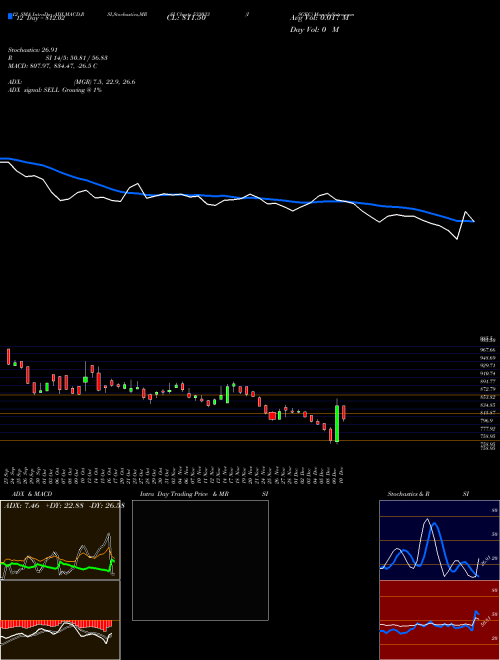Click the 'SI 14/3: 50.81 / 56.83' readout
Image resolution: width=500 pixels, height=660 pixels.
point(77,58)
